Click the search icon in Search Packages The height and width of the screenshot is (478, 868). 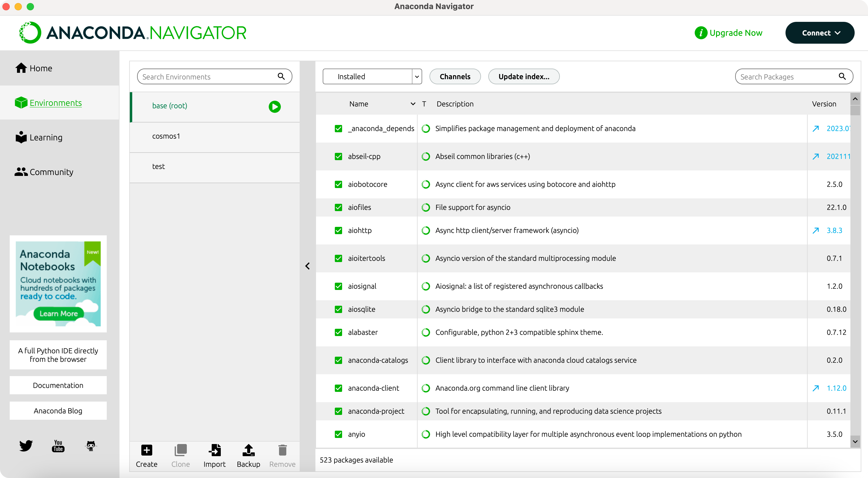point(842,76)
